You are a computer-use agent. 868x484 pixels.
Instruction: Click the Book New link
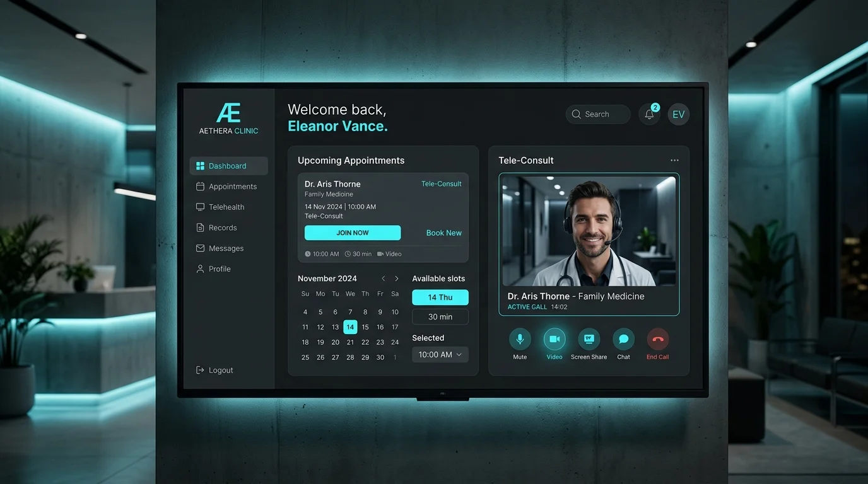click(444, 233)
